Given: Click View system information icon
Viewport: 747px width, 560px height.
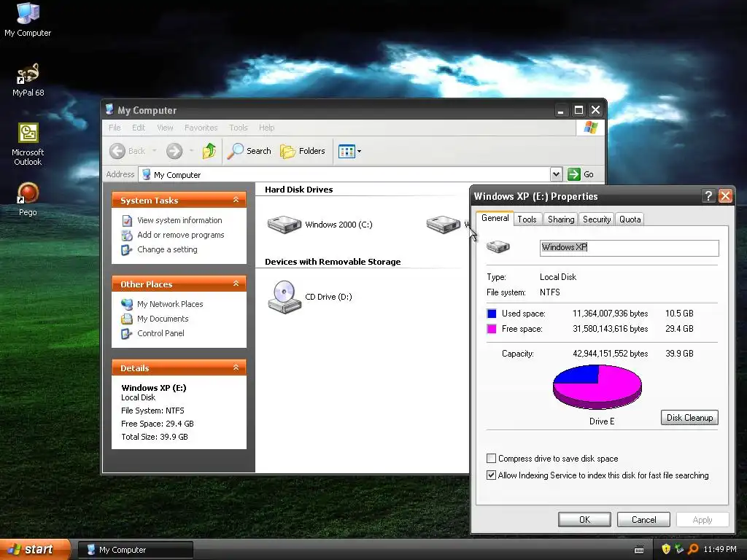Looking at the screenshot, I should coord(127,220).
